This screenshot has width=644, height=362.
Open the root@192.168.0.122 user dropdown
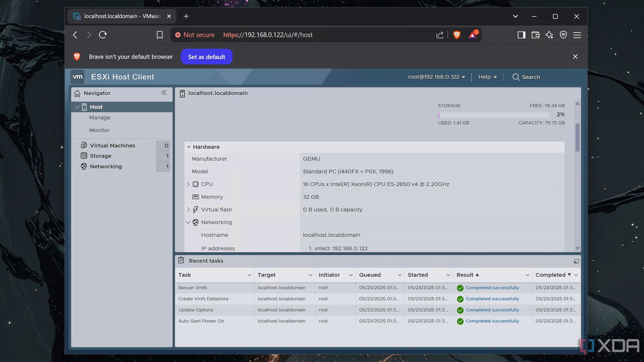click(x=437, y=77)
